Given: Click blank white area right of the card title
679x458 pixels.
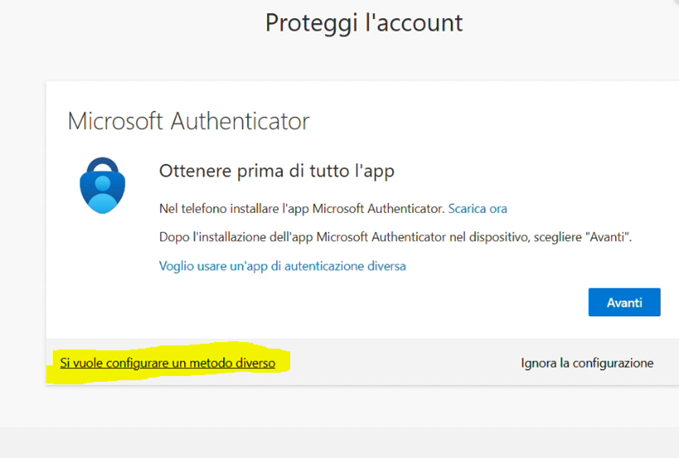Looking at the screenshot, I should 500,122.
